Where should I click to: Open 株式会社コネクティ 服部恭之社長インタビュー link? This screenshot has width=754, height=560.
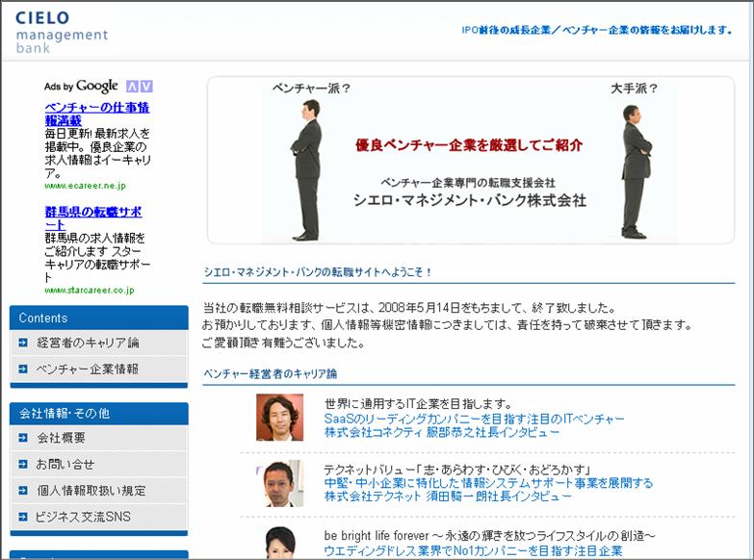441,432
